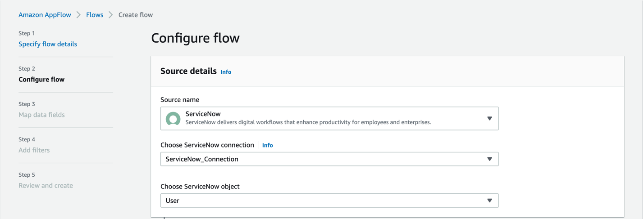Click the Source details heading

click(x=188, y=71)
